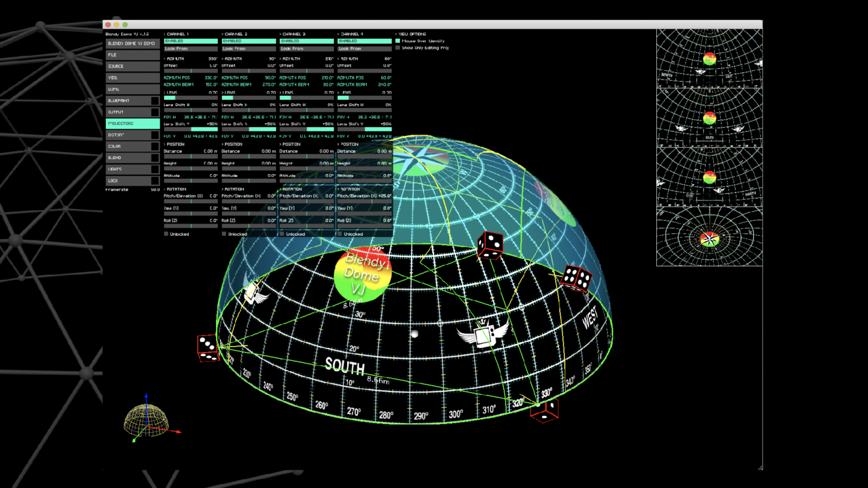868x488 pixels.
Task: Adjust Channel 4 Pitch/Elevation slider
Action: pos(364,201)
